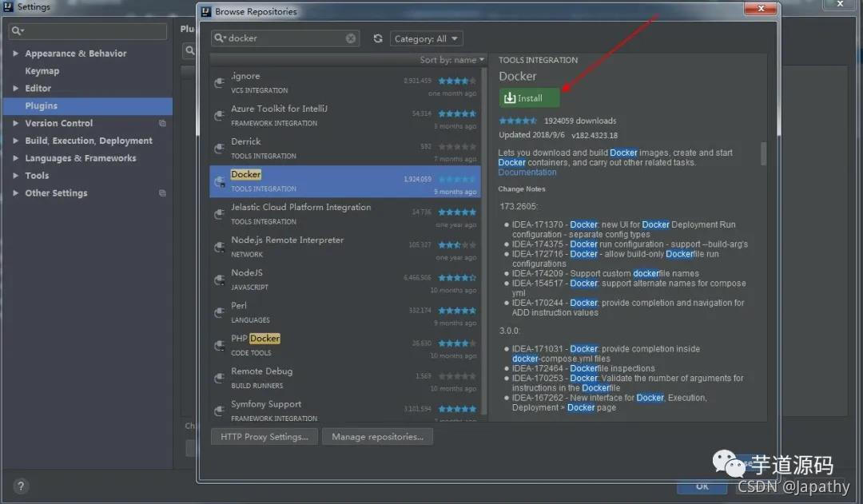Select the Derrick plugin row
Screen dimensions: 863x504
[x=345, y=149]
